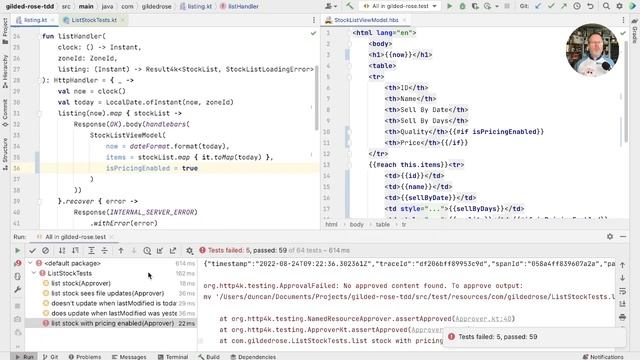Open Problems tool window
640x360 pixels.
[84, 357]
